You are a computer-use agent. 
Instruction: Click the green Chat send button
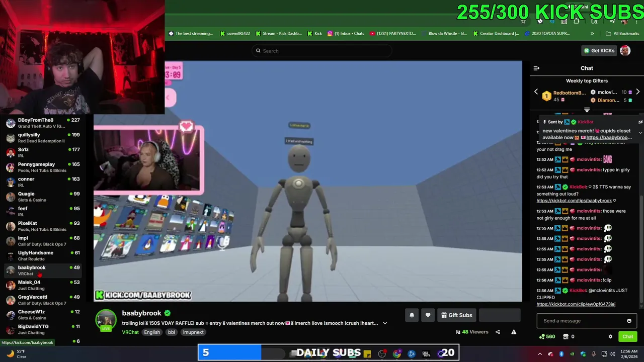pos(628,337)
